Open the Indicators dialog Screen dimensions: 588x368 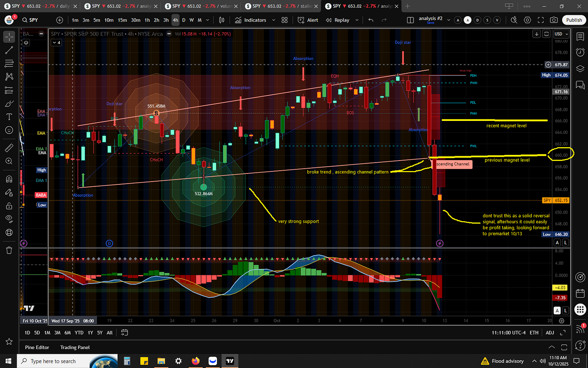pos(250,20)
